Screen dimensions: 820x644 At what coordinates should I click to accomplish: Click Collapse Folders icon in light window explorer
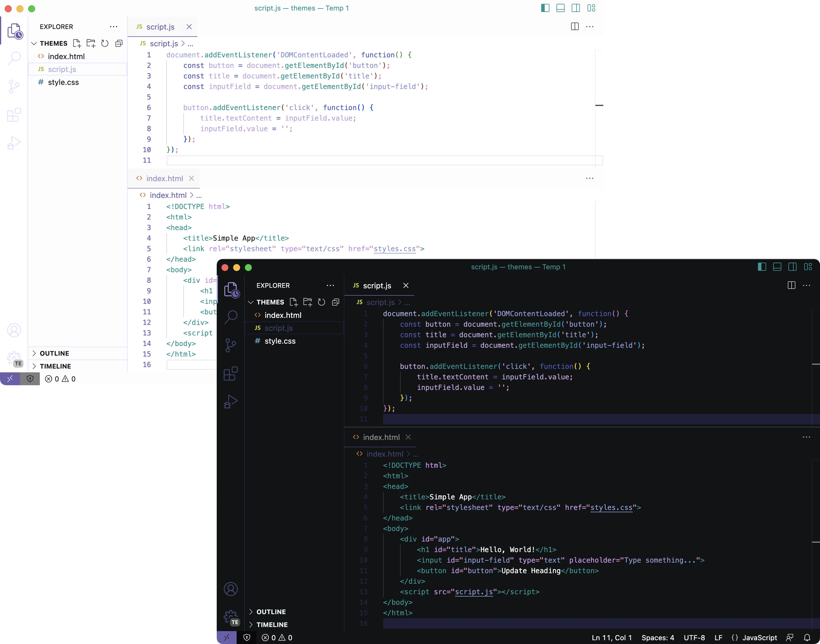(x=119, y=43)
